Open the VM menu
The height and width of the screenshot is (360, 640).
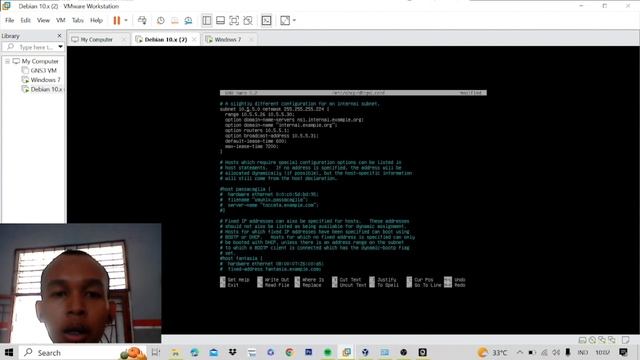pyautogui.click(x=60, y=20)
